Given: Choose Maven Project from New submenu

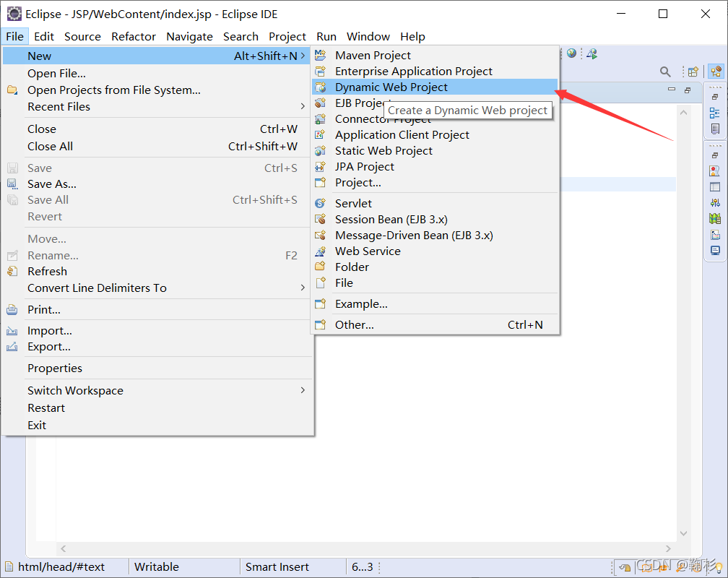Looking at the screenshot, I should [x=435, y=56].
